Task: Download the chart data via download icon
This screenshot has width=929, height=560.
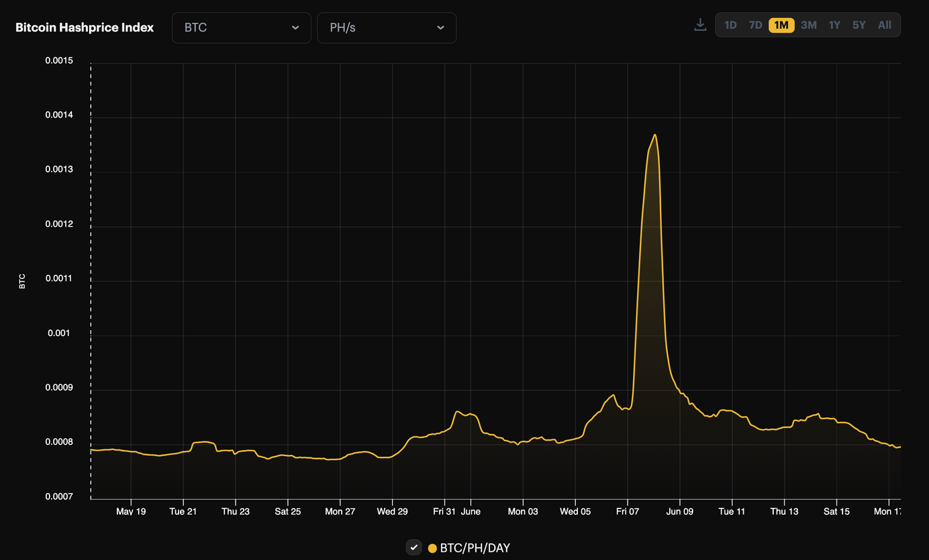Action: pos(700,25)
